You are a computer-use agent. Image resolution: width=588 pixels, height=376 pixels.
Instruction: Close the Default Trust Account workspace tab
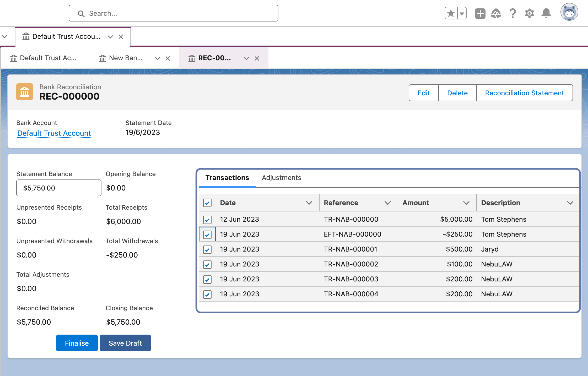tap(121, 37)
